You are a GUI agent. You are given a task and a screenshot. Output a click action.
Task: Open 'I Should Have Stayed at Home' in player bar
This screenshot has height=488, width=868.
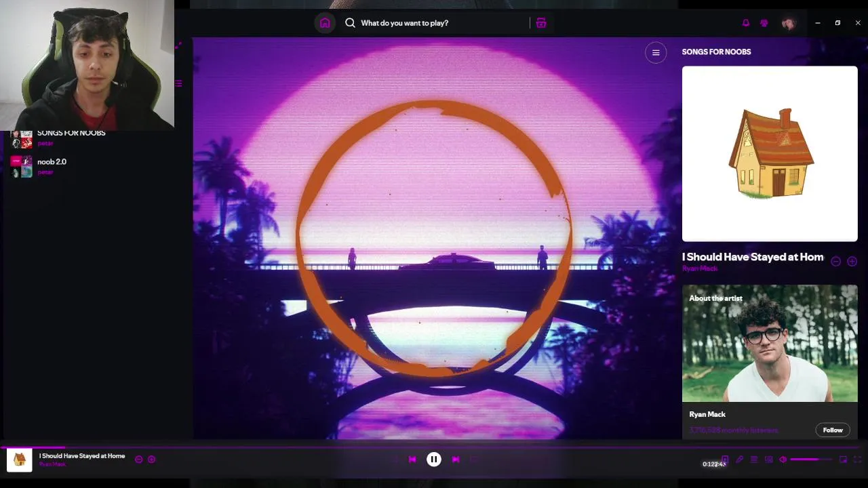[82, 456]
